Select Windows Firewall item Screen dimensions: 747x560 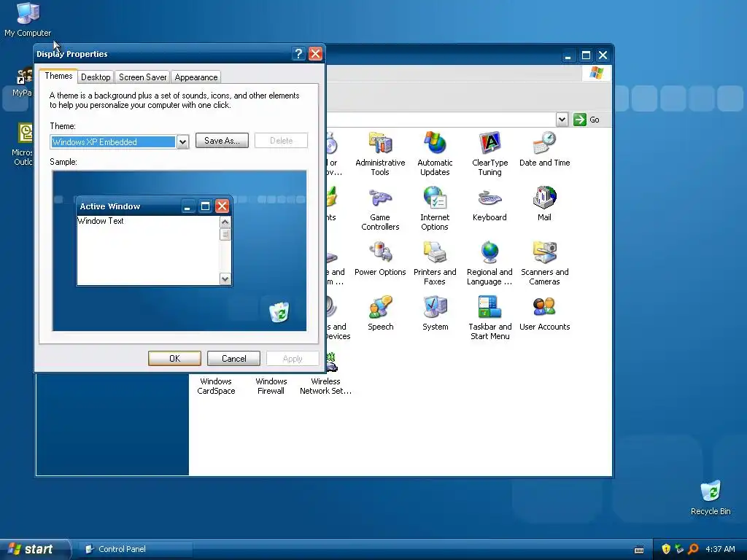271,386
